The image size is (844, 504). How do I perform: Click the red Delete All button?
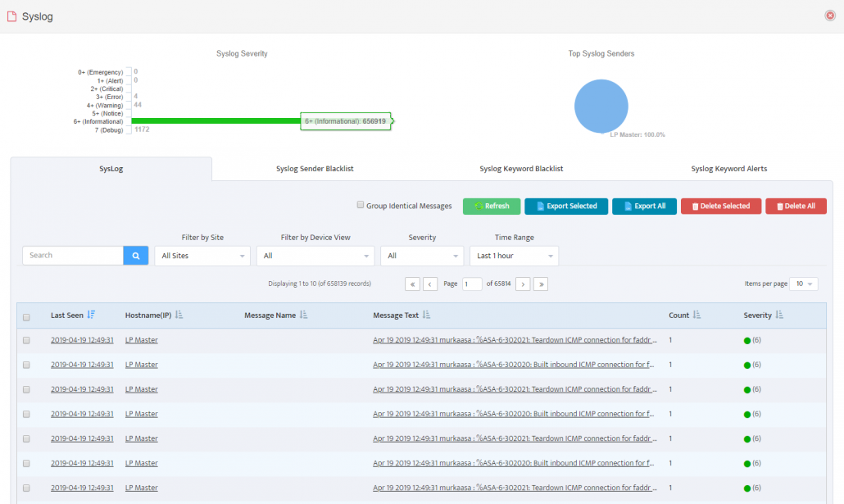(x=796, y=207)
